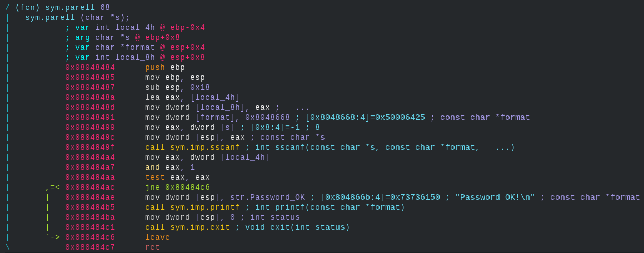Image resolution: width=644 pixels, height=253 pixels.
Task: Click the char *format variable declaration
Action: click(x=134, y=48)
